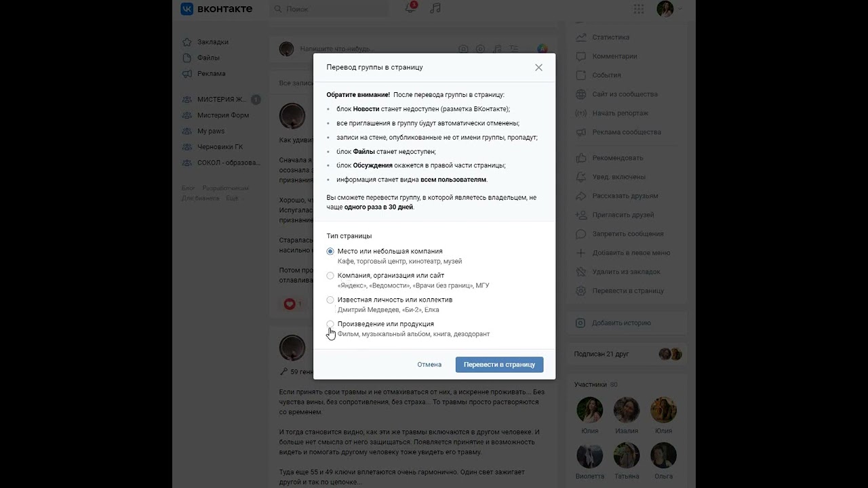Click the Поиск search field
Screen dimensions: 868x488
coord(330,9)
